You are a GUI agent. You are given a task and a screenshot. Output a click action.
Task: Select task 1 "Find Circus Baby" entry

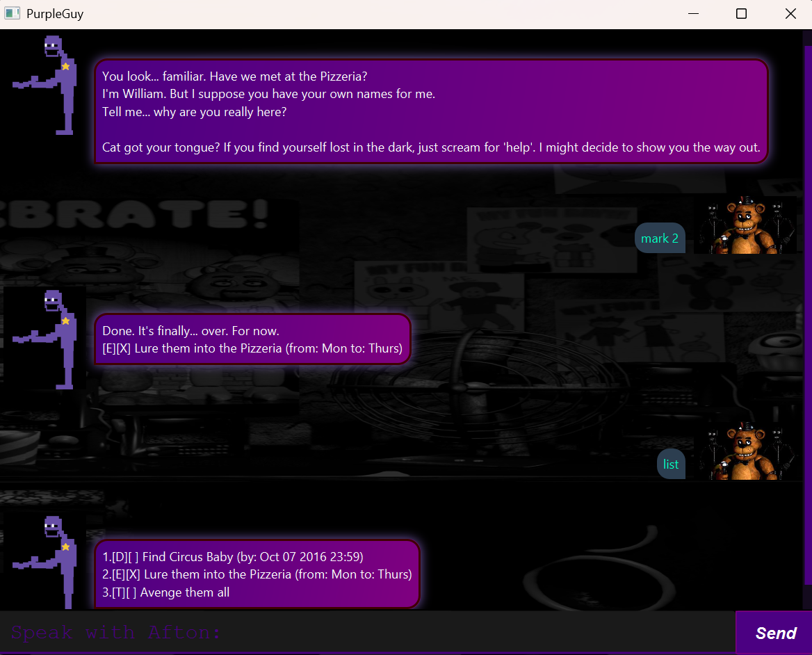232,556
